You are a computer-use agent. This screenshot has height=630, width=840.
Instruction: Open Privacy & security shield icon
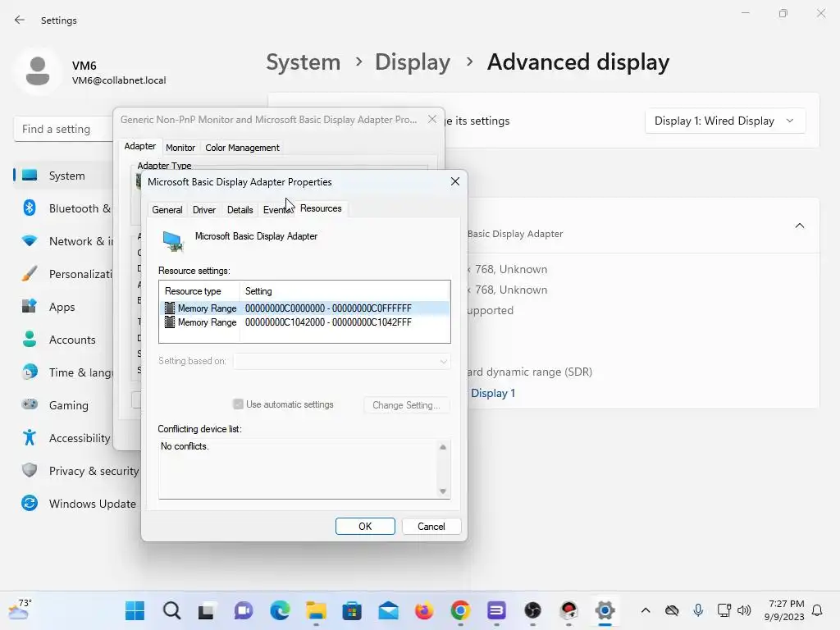[30, 470]
